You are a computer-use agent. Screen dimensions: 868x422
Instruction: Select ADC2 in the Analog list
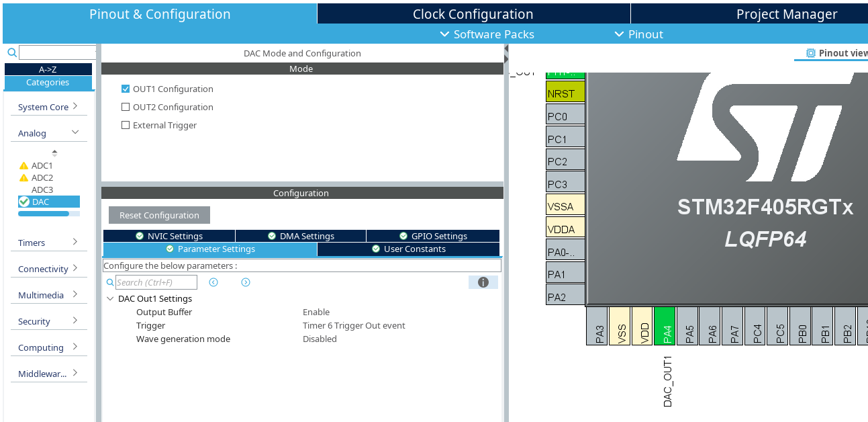[x=42, y=177]
